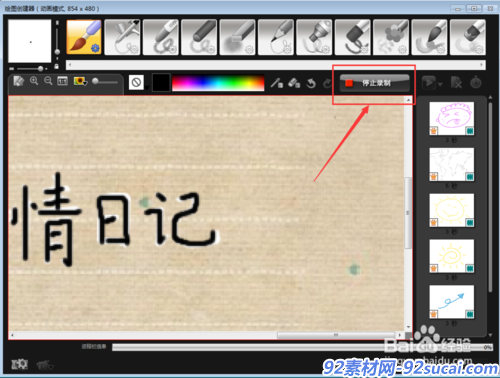500x378 pixels.
Task: Toggle brush size aspect lock
Action: coord(57,67)
